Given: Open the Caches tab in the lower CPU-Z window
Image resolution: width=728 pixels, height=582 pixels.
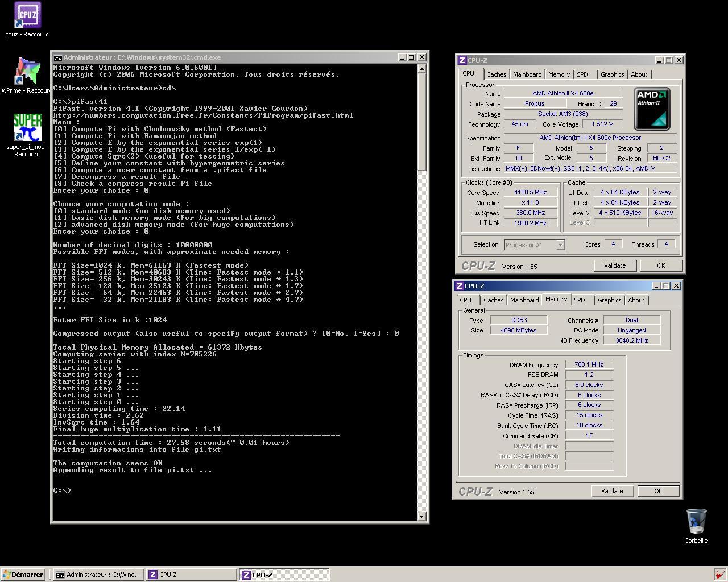Looking at the screenshot, I should click(493, 300).
